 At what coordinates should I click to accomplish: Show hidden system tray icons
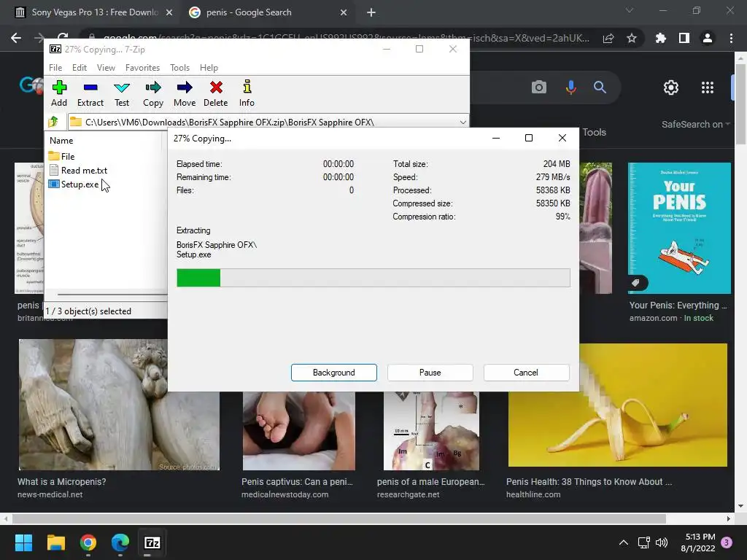coord(623,542)
